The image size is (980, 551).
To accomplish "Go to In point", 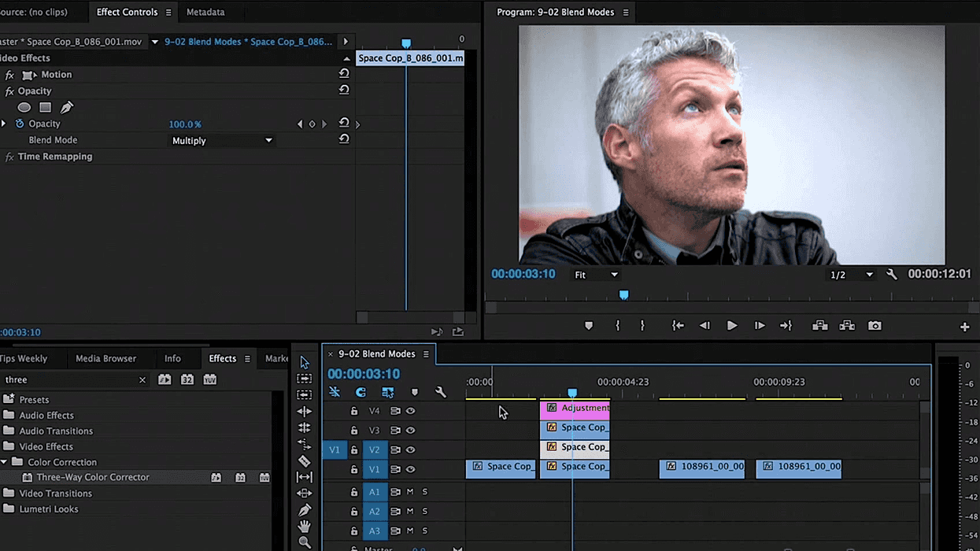I will click(x=678, y=326).
